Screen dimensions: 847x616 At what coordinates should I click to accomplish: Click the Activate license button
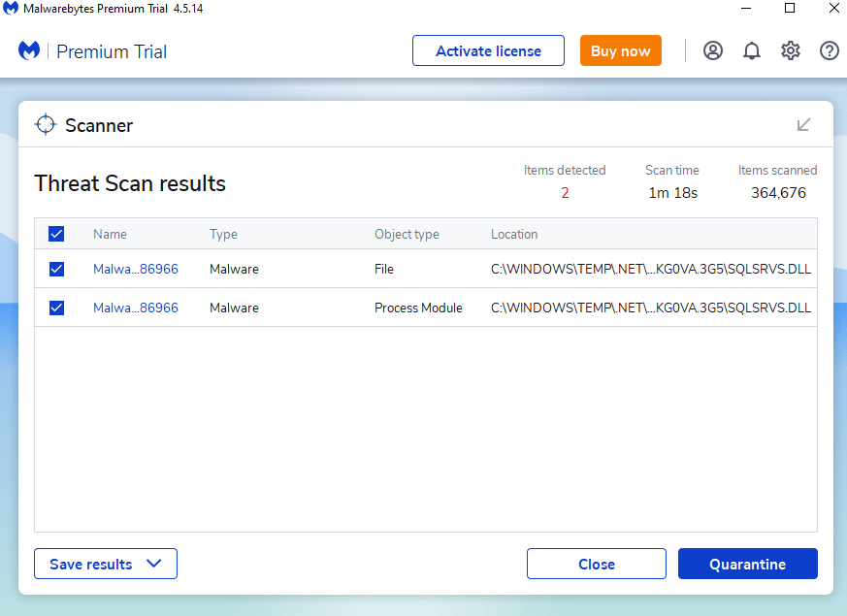click(488, 50)
